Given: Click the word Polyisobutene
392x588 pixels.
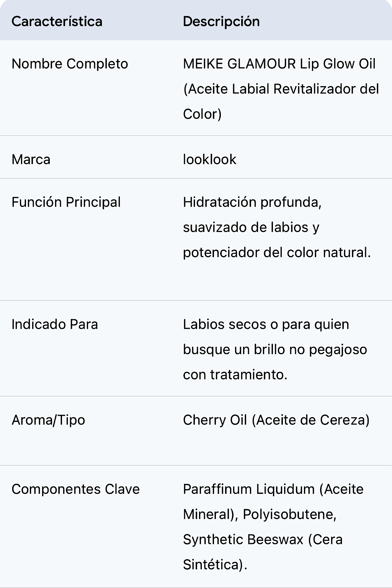Looking at the screenshot, I should (289, 514).
